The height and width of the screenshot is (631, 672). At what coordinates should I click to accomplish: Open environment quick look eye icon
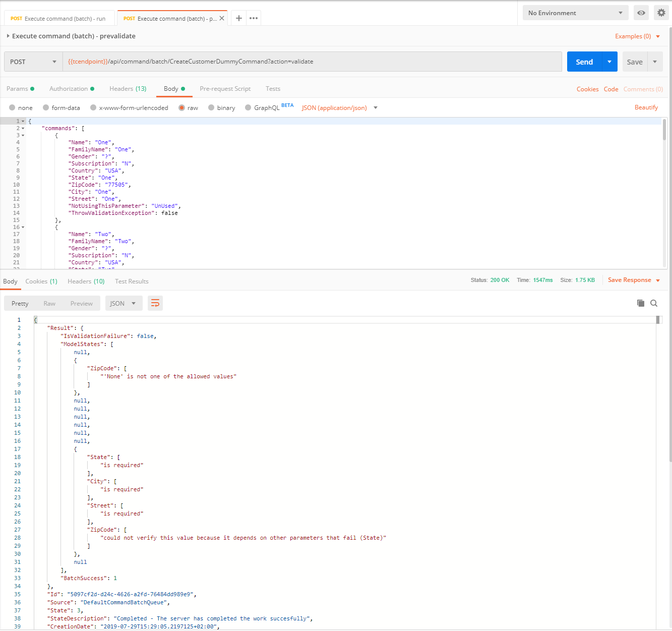pyautogui.click(x=641, y=13)
